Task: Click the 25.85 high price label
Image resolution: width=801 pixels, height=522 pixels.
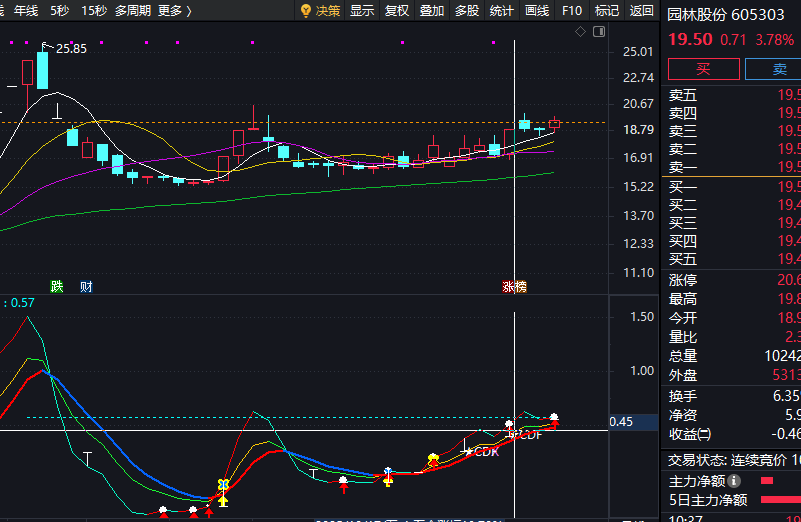Action: pyautogui.click(x=71, y=49)
